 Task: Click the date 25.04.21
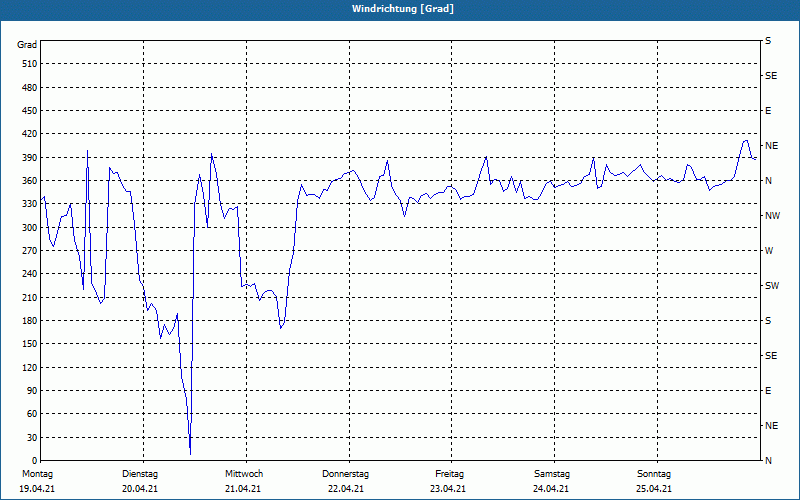(654, 489)
